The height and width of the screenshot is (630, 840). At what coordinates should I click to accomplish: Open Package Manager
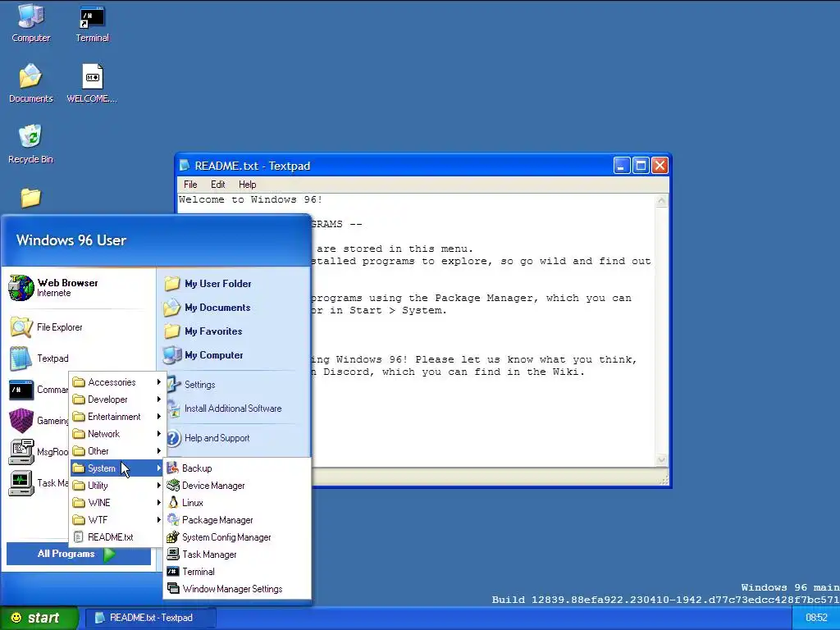[237, 519]
